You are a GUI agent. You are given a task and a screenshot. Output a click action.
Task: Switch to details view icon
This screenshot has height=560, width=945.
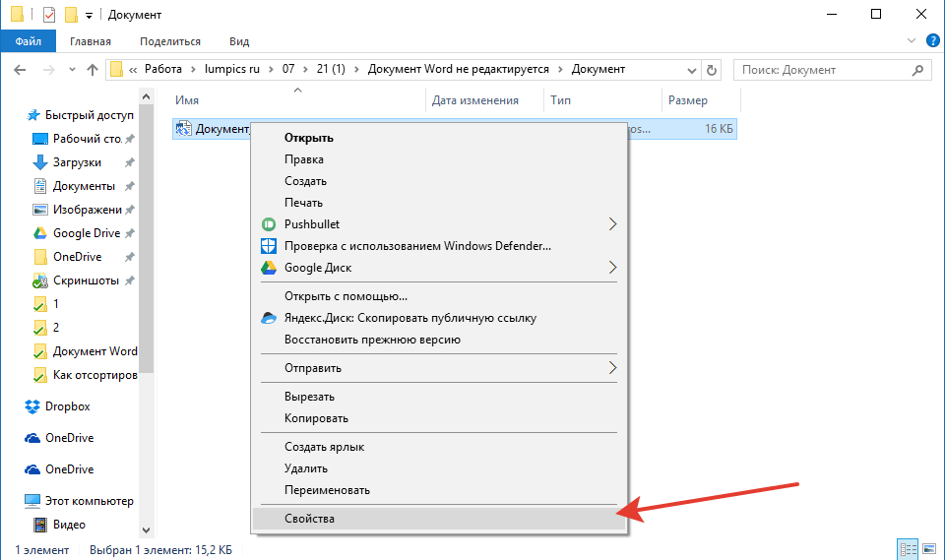point(907,548)
